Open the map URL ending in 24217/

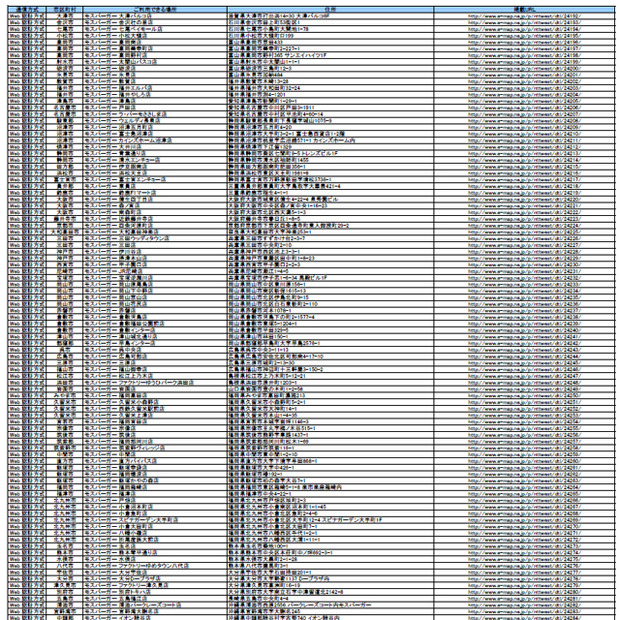tap(524, 180)
